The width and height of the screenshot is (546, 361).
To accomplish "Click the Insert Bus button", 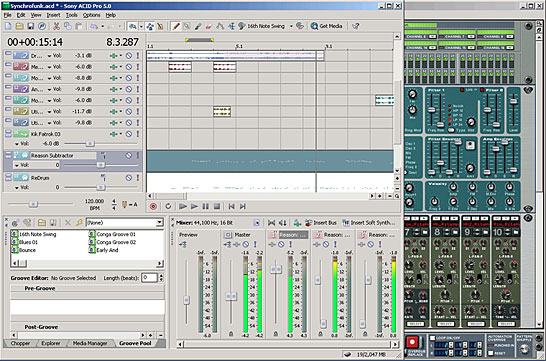I will (x=321, y=222).
